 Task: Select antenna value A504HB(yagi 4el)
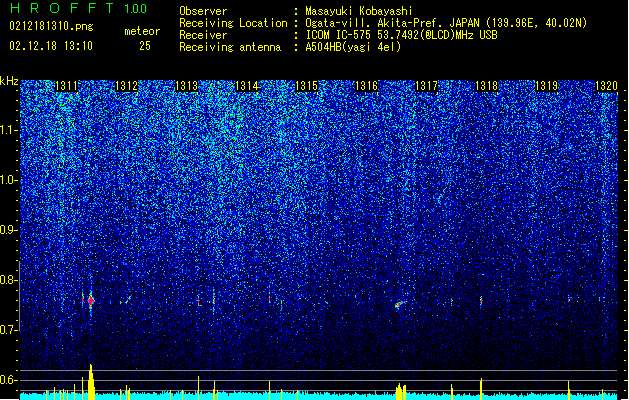353,47
